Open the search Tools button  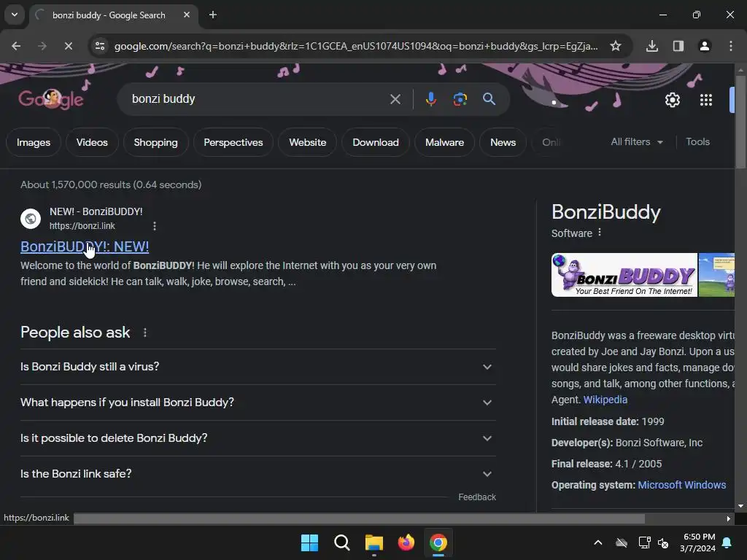pos(697,142)
